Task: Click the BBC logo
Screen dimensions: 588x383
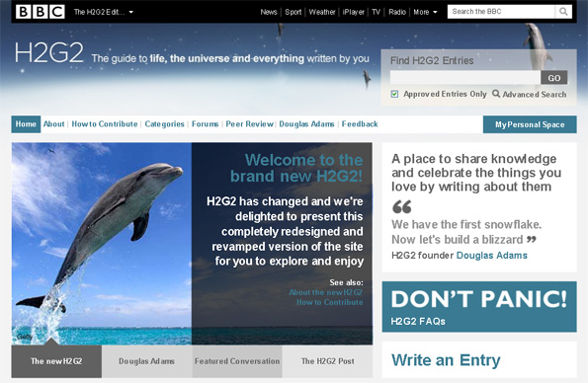Action: click(41, 12)
